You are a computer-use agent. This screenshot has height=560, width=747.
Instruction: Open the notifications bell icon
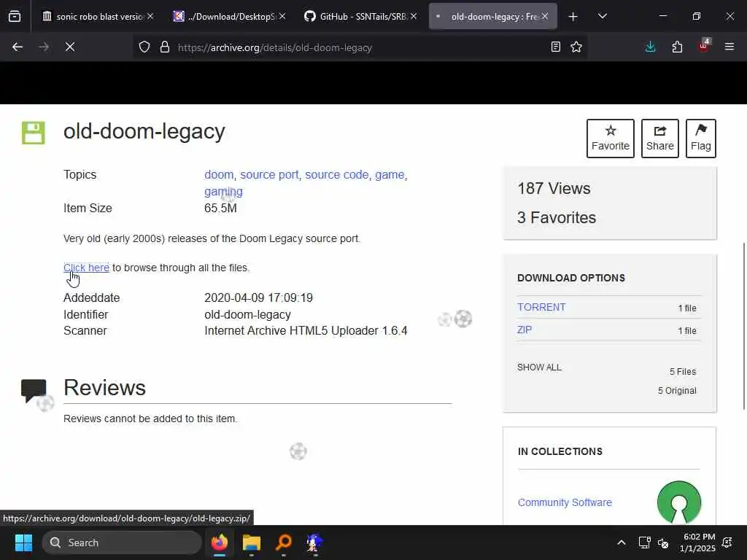click(727, 542)
